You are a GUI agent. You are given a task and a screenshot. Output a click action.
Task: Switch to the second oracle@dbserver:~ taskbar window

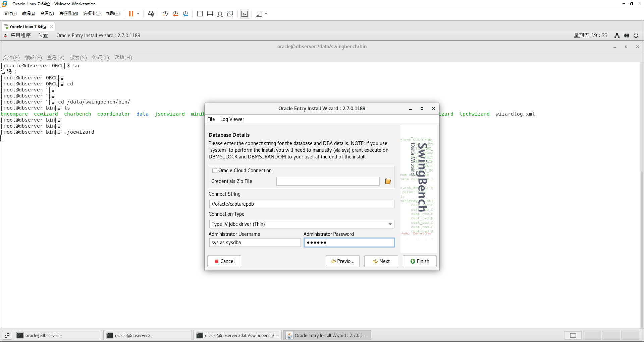148,335
